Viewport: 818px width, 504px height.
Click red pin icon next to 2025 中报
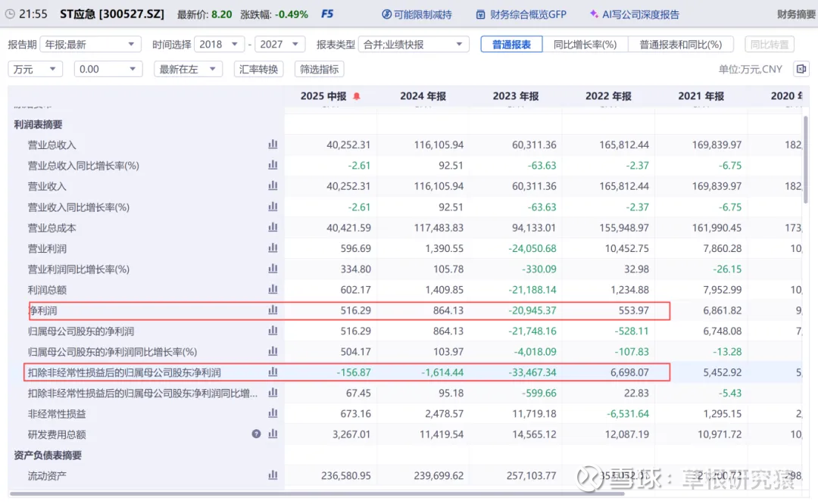pos(357,96)
